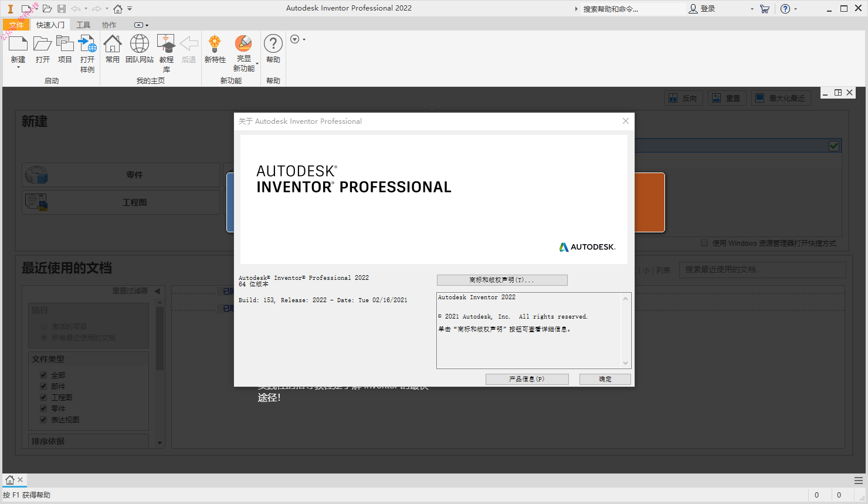
Task: Switch to the 工具 ribbon tab
Action: [x=83, y=25]
